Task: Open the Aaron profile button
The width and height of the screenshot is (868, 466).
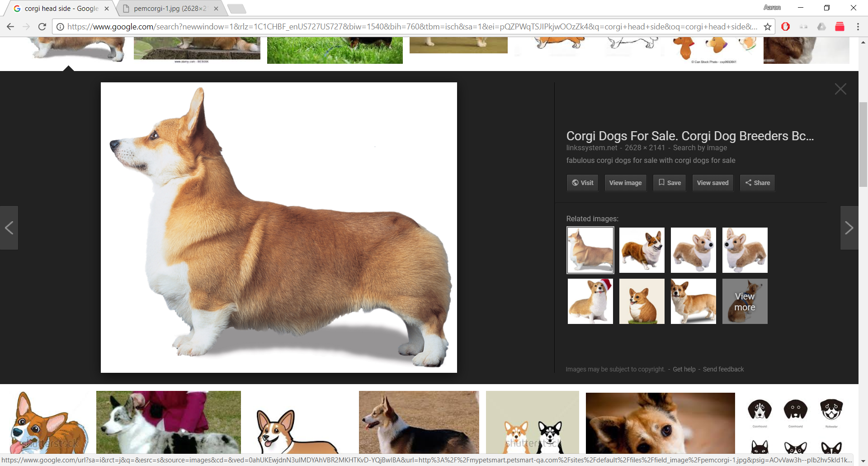Action: point(772,7)
